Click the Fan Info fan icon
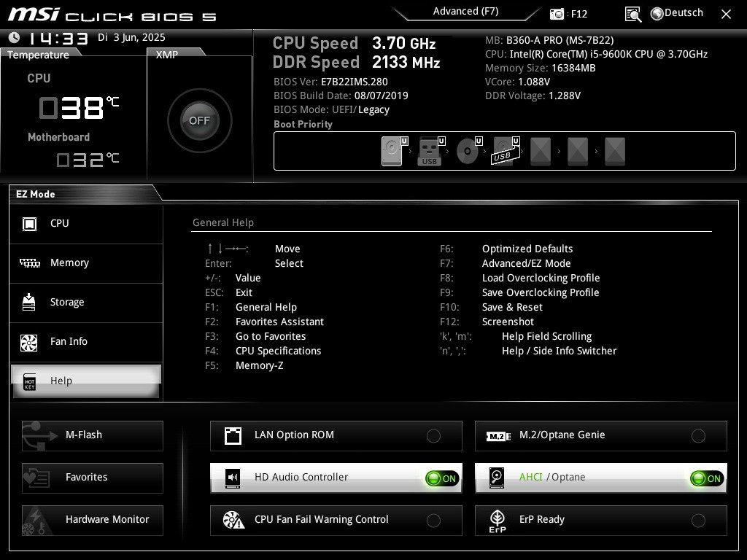 [29, 343]
